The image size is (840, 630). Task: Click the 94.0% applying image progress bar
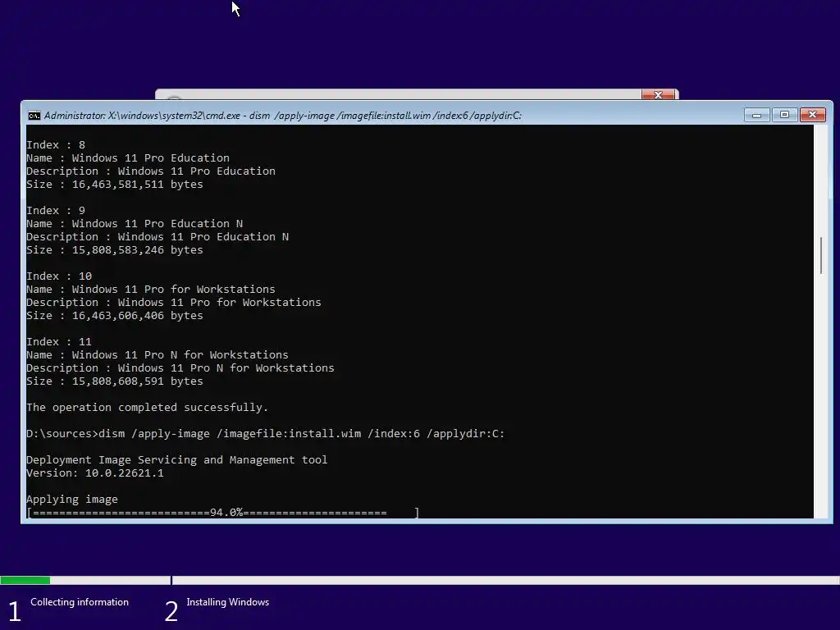pyautogui.click(x=223, y=513)
